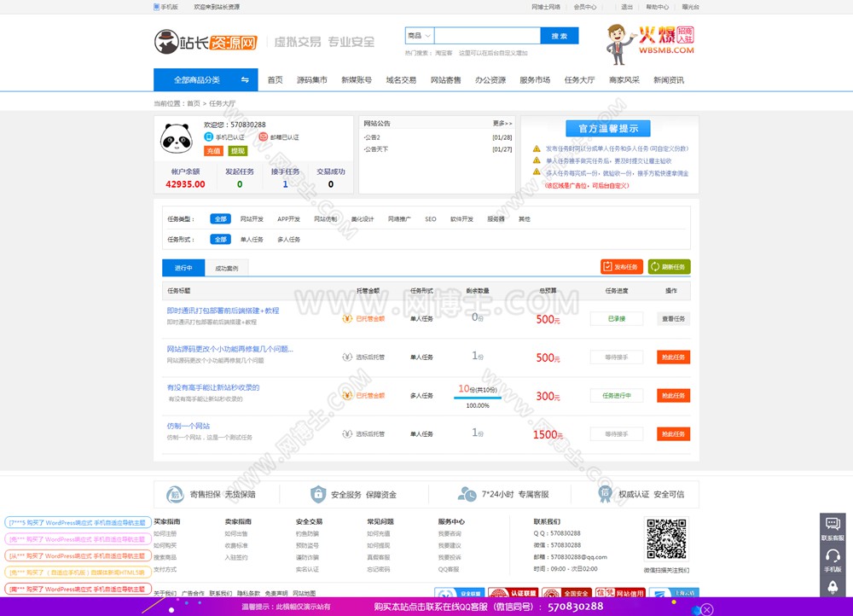The width and height of the screenshot is (853, 616).
Task: Click the orange 充值 recharge button
Action: (213, 151)
